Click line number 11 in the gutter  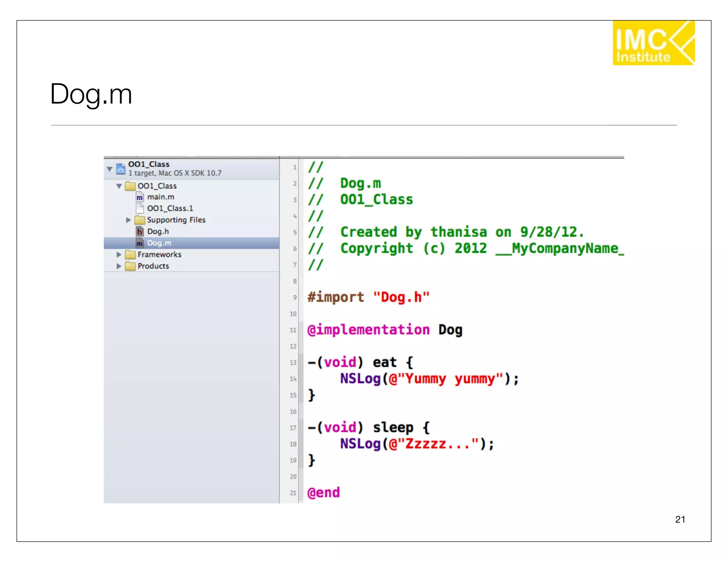[293, 330]
